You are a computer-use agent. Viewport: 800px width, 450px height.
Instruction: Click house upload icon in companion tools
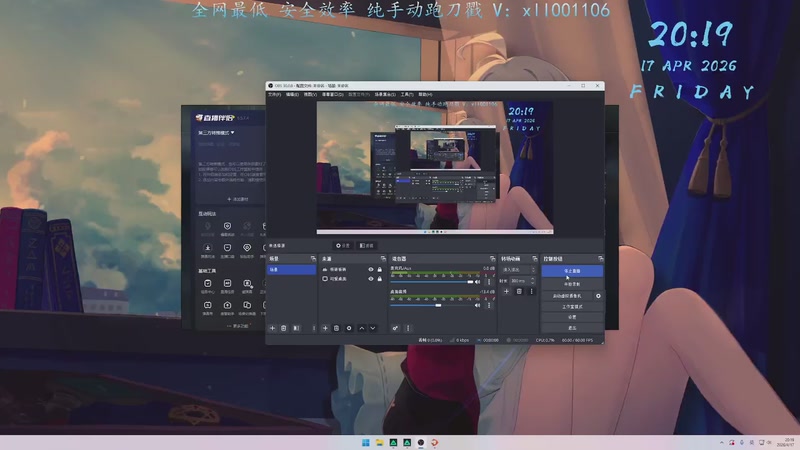coord(227,305)
